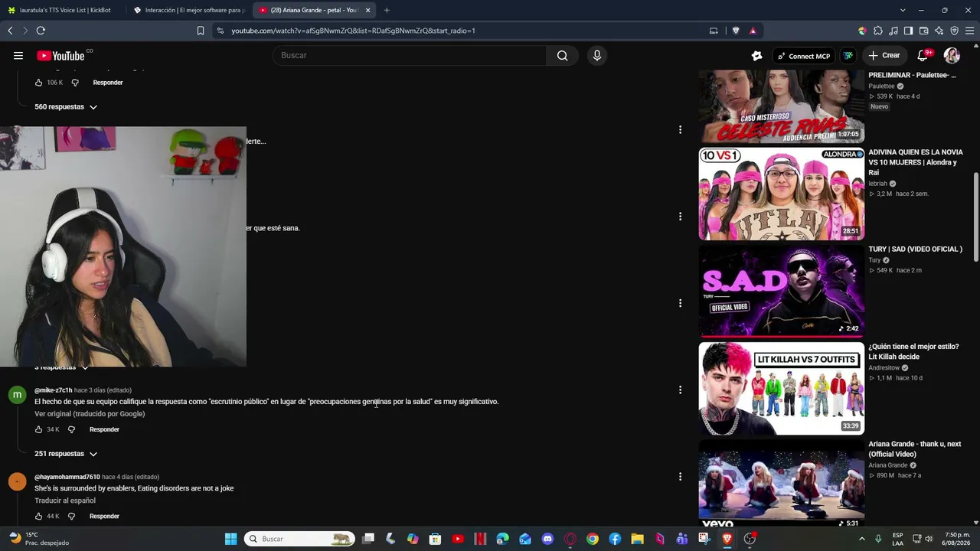
Task: Reload the page
Action: click(41, 31)
